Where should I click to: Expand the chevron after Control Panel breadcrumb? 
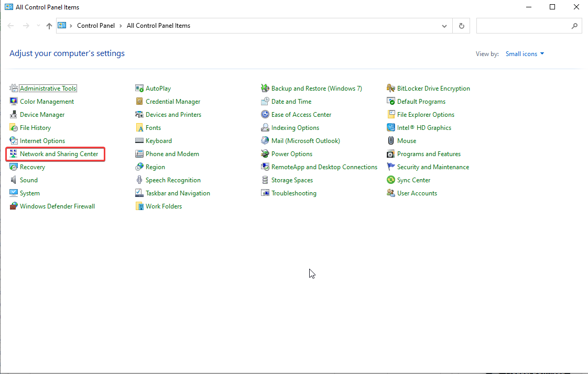(121, 26)
